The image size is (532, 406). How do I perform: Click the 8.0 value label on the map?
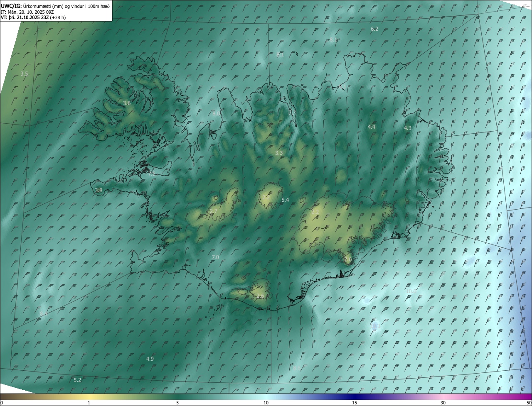coord(216,113)
